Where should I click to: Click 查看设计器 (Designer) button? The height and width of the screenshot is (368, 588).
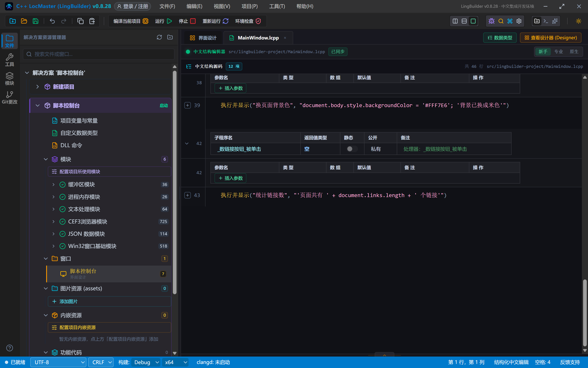(551, 38)
